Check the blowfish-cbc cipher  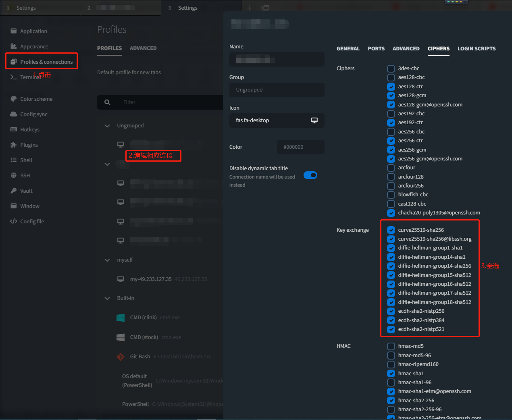[x=391, y=195]
